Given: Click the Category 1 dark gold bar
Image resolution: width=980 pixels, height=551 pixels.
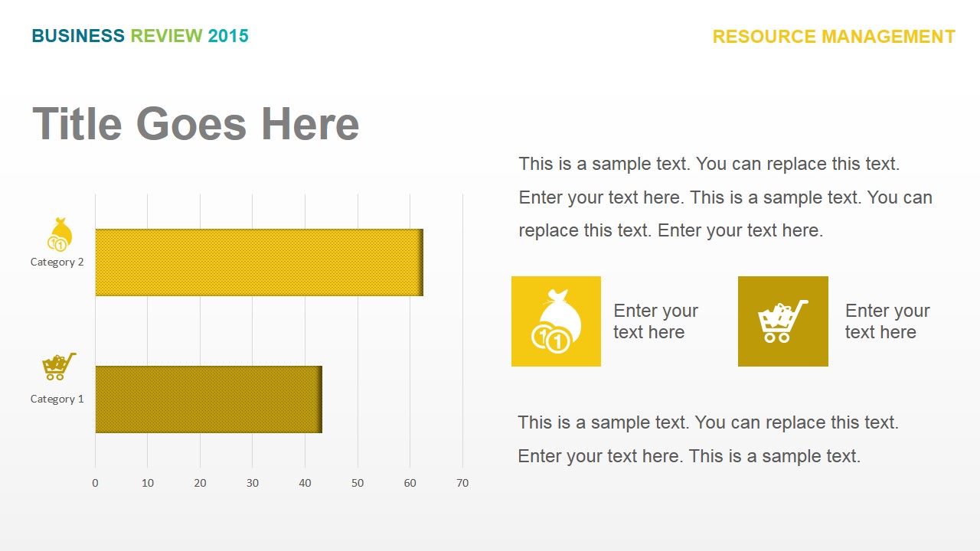Looking at the screenshot, I should (208, 399).
